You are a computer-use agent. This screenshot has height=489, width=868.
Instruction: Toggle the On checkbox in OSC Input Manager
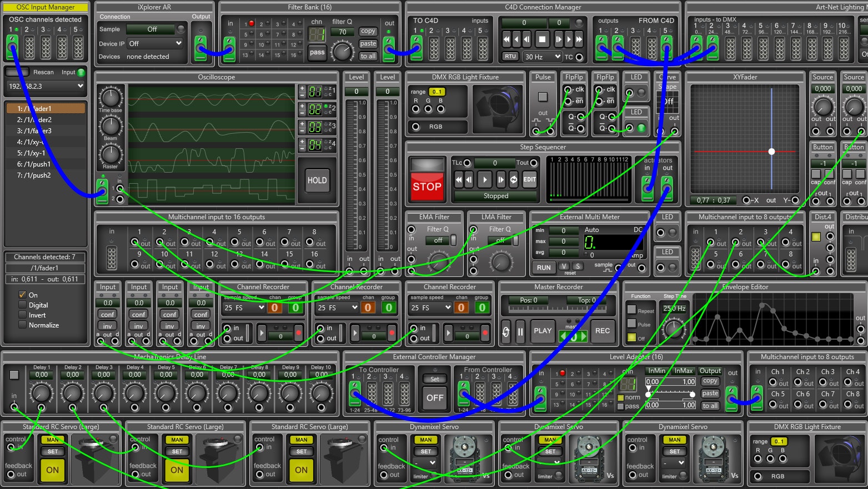(22, 295)
